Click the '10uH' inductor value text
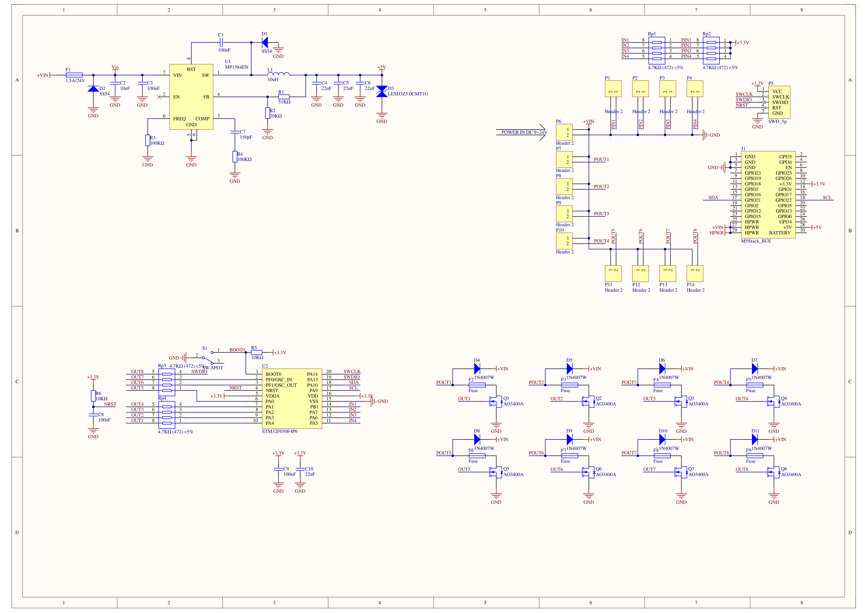Image resolution: width=868 pixels, height=613 pixels. (273, 80)
